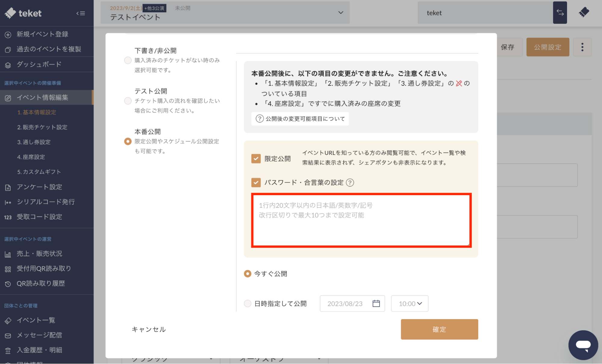Click the teket ticket icon top right
This screenshot has height=364, width=602.
584,13
